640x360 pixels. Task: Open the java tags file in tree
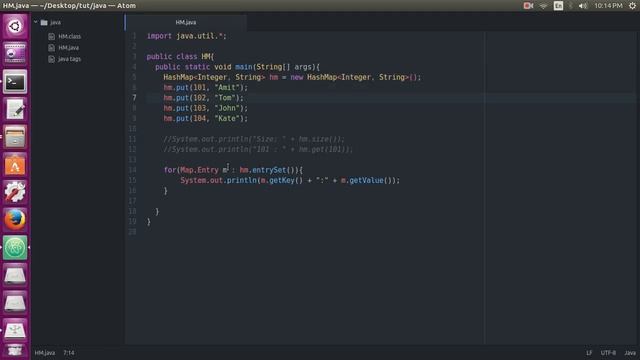(69, 59)
